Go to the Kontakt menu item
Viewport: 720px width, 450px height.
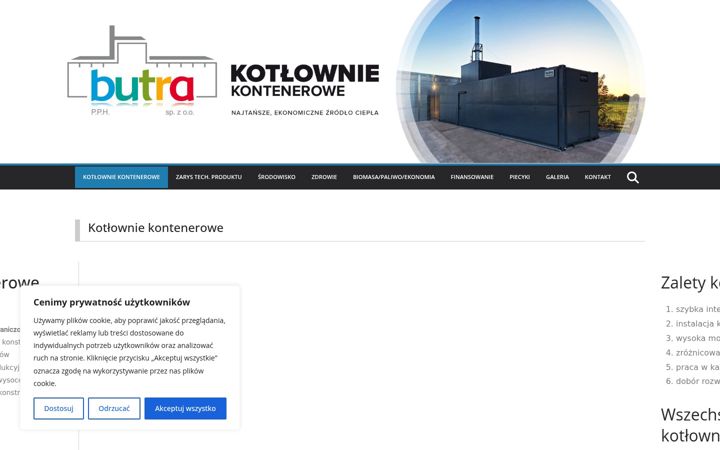coord(597,177)
